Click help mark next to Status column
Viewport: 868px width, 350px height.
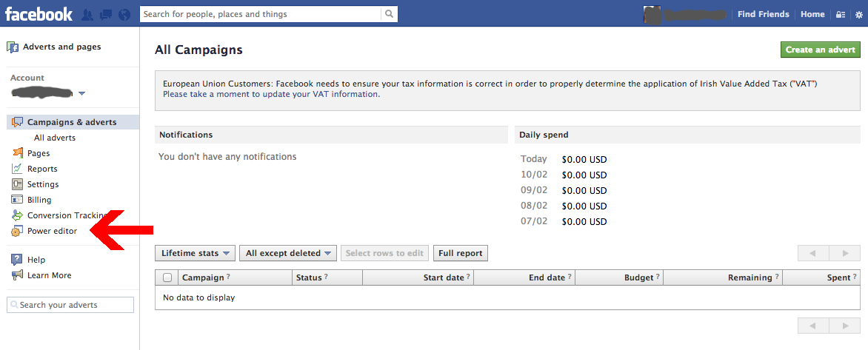coord(326,277)
